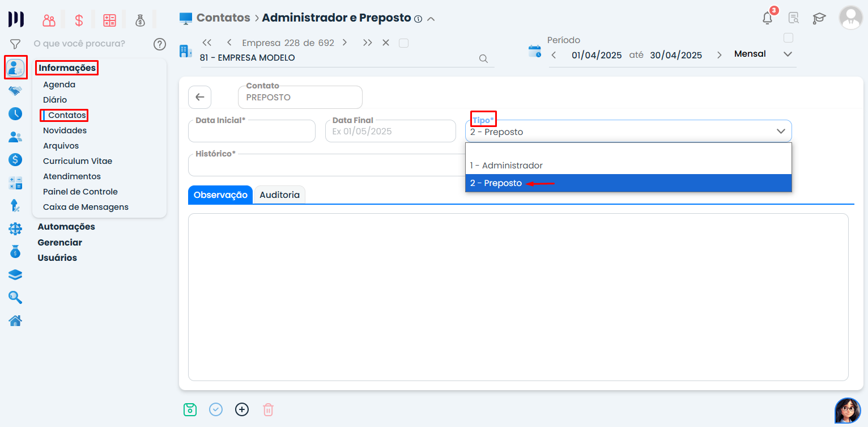Go to the previous company
This screenshot has height=427, width=868.
(229, 43)
